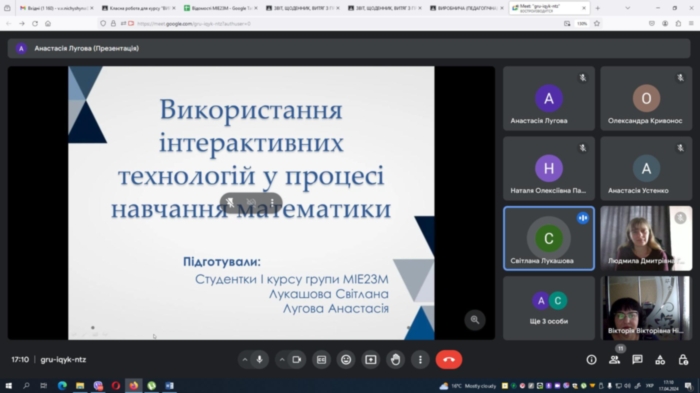Open the emoji reactions panel
The height and width of the screenshot is (393, 700).
(x=346, y=360)
